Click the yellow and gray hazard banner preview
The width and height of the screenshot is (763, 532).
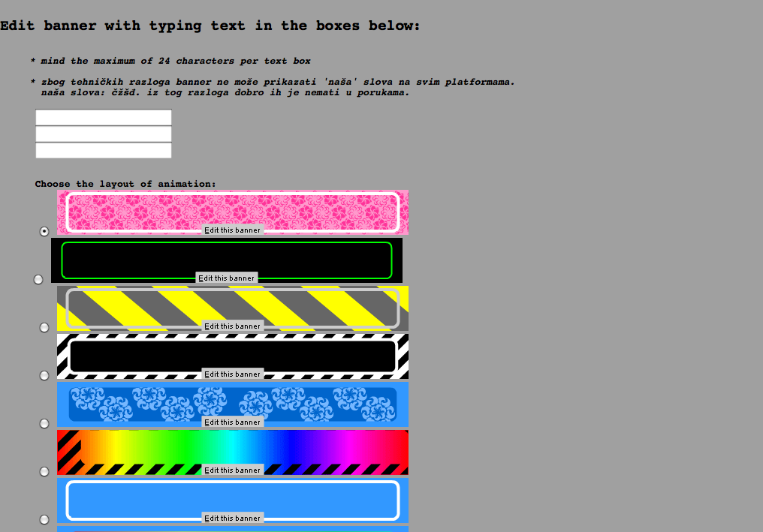point(233,305)
